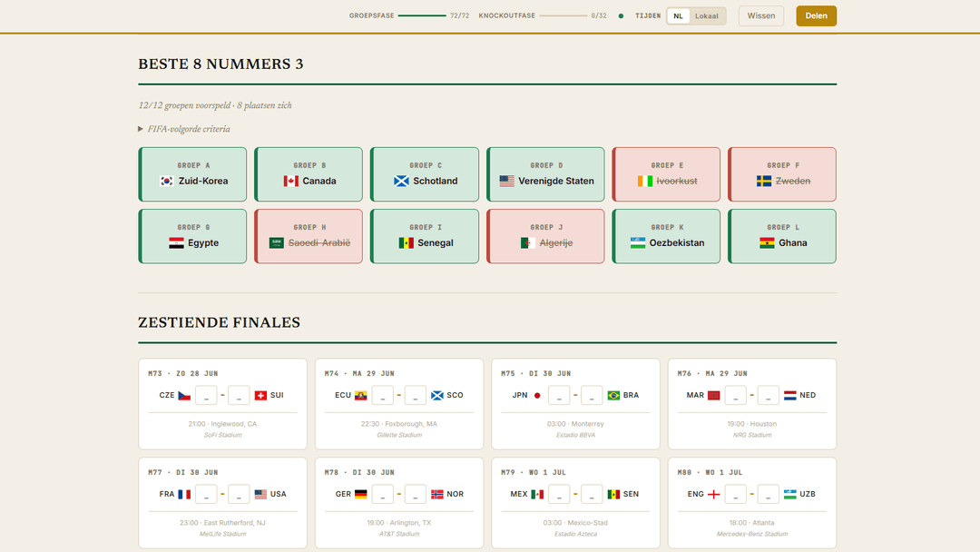Click the United States flag in Groep D
The width and height of the screenshot is (980, 552).
tap(507, 182)
